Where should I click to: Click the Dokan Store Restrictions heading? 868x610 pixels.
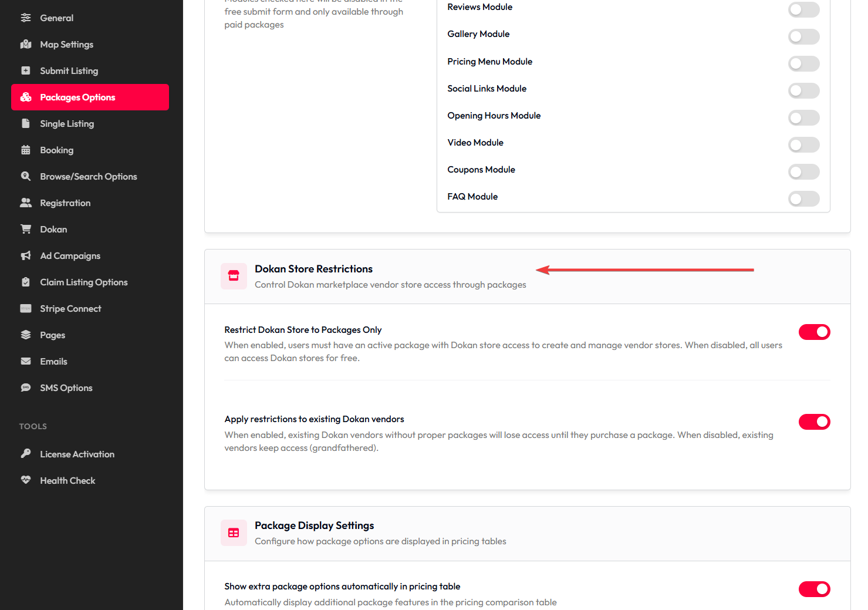313,269
